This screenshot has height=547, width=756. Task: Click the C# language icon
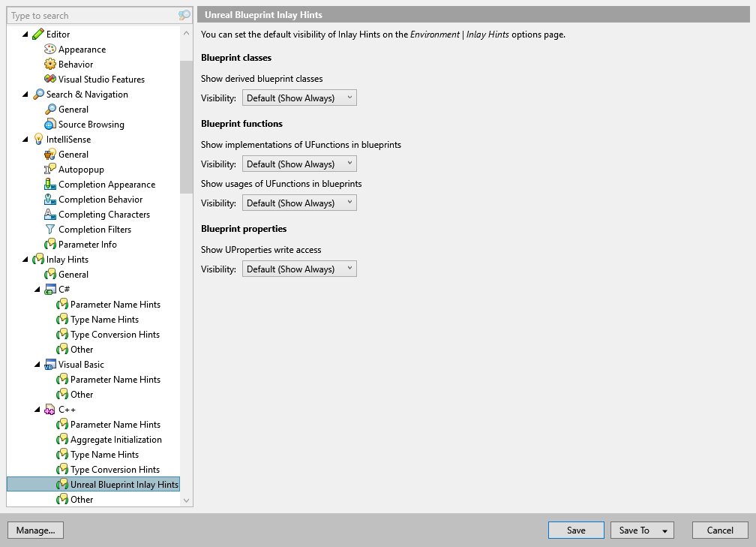[x=49, y=290]
